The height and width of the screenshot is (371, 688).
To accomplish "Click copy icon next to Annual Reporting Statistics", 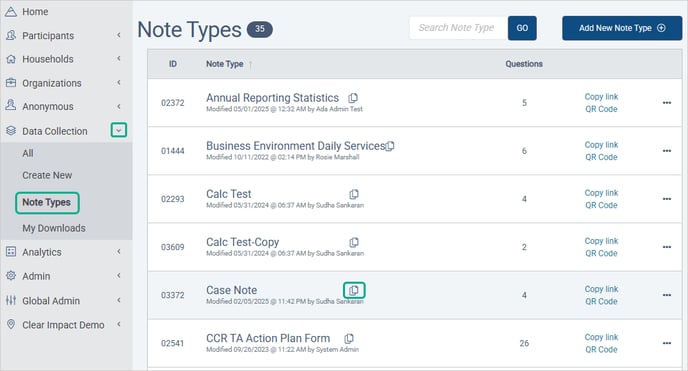I will tap(353, 98).
